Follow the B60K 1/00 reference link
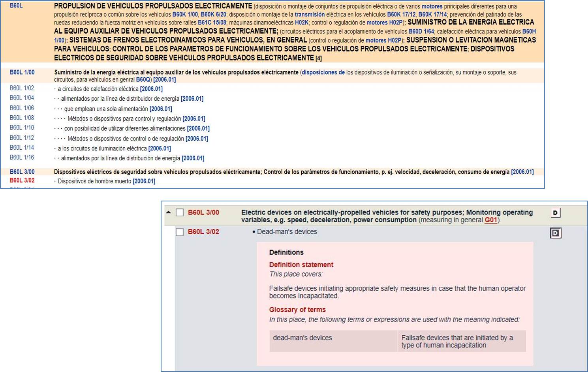This screenshot has height=372, width=588. pyautogui.click(x=185, y=15)
